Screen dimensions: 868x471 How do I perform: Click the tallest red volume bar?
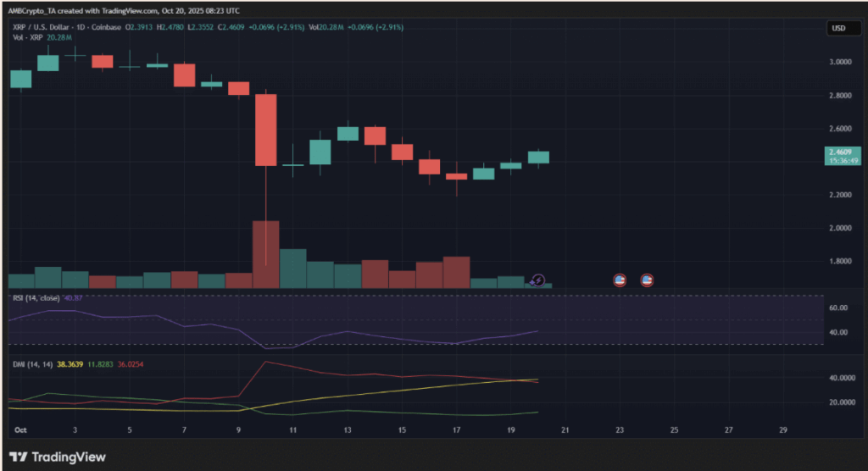click(x=266, y=254)
